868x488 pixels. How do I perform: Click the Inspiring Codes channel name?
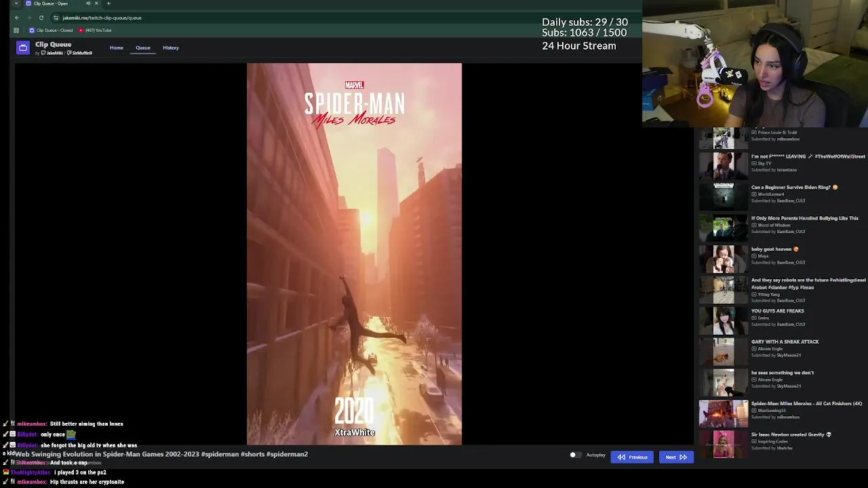pyautogui.click(x=772, y=441)
